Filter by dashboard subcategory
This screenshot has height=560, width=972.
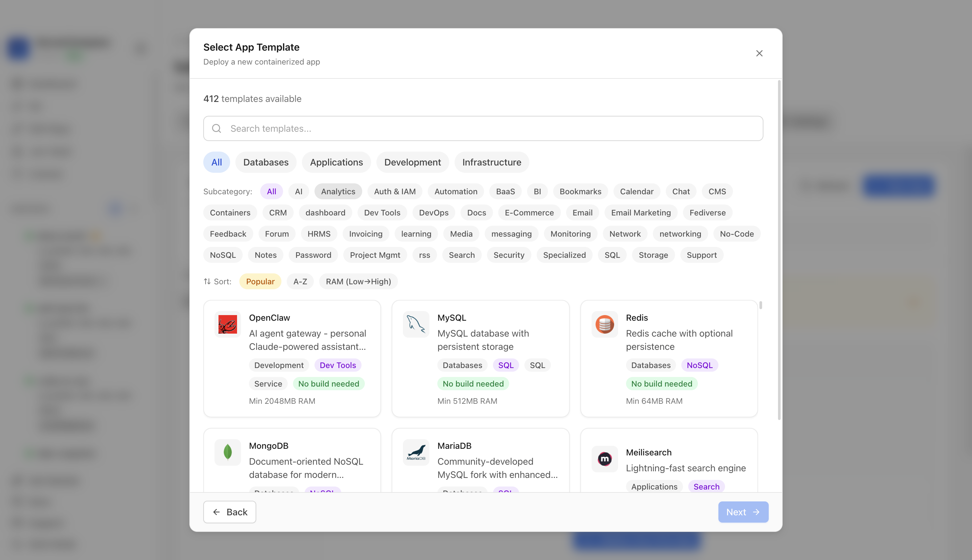coord(325,213)
